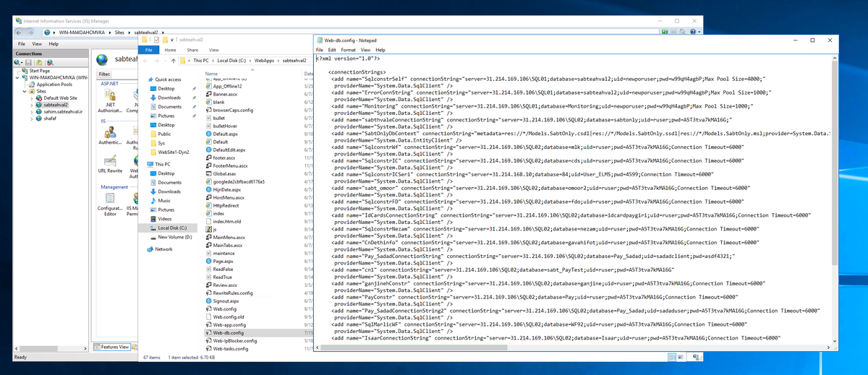
Task: Select Global.asax file in Explorer
Action: [225, 173]
